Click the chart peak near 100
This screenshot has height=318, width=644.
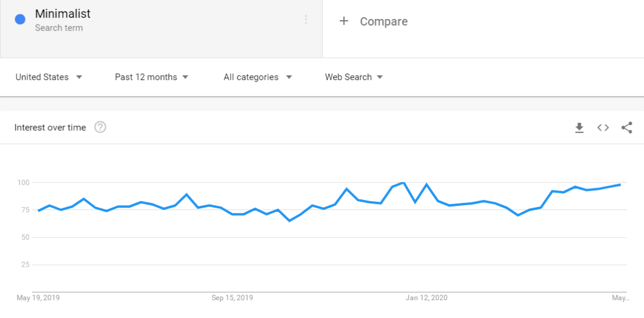tap(404, 183)
